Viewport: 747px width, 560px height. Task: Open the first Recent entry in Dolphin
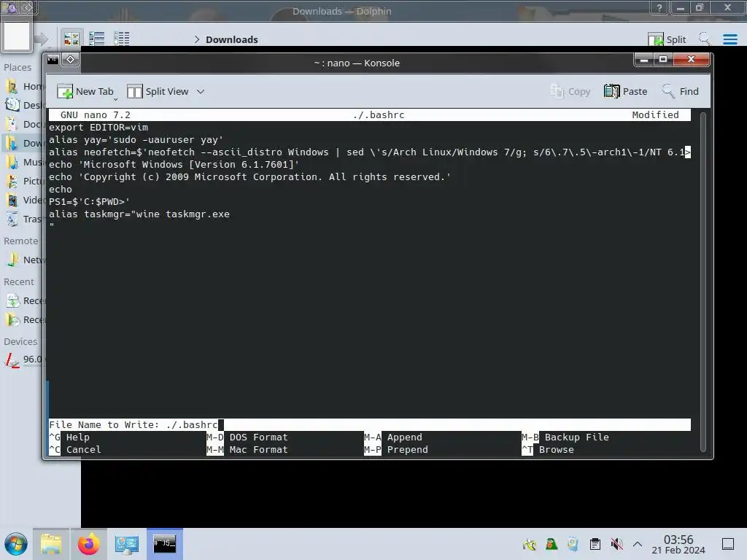(24, 301)
